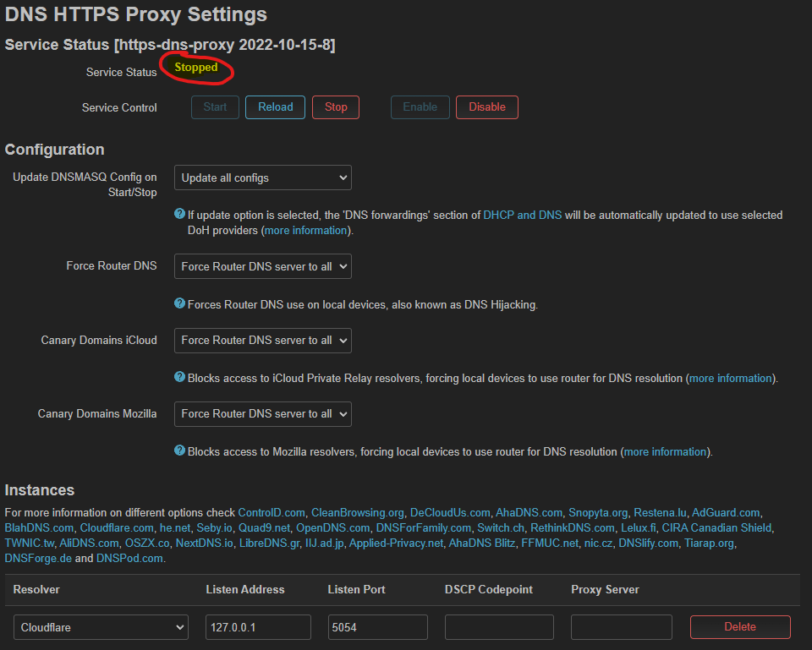This screenshot has height=650, width=812.
Task: Open the Switch.ch link
Action: [501, 528]
